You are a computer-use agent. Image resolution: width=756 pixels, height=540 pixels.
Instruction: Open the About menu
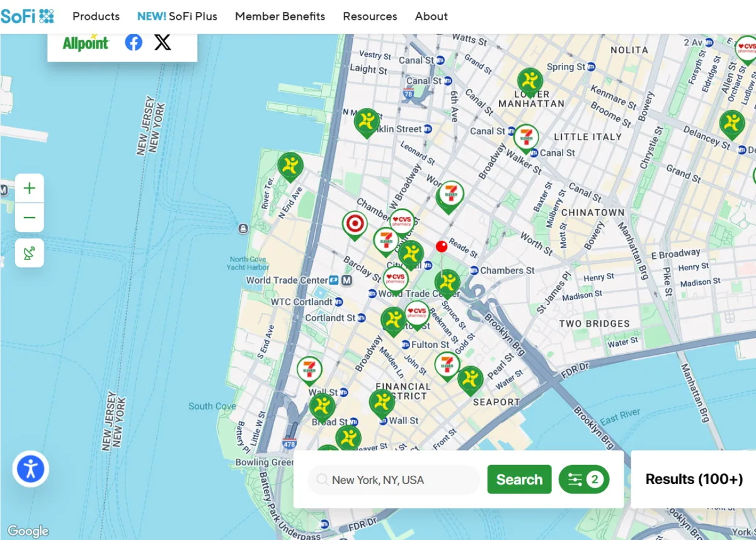(431, 16)
